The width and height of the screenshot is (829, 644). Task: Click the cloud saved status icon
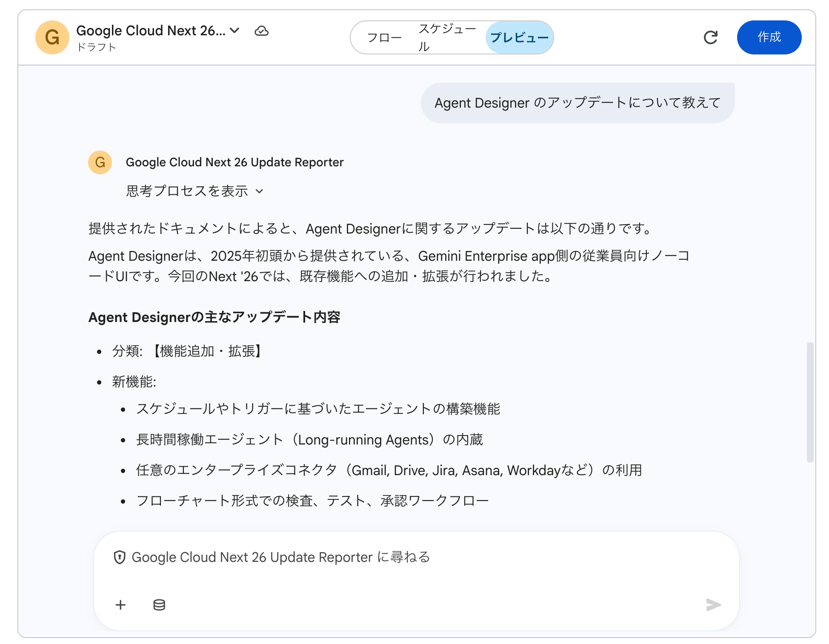(261, 31)
